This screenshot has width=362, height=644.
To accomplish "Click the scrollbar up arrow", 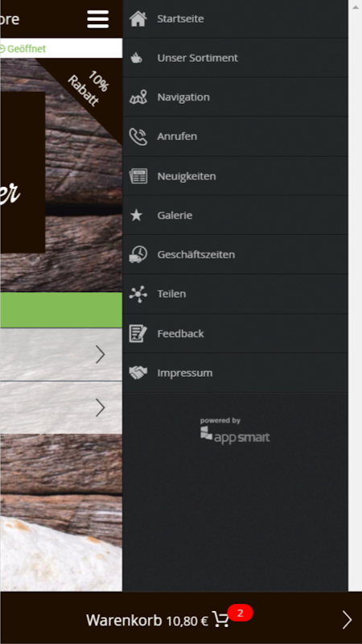I will click(355, 6).
